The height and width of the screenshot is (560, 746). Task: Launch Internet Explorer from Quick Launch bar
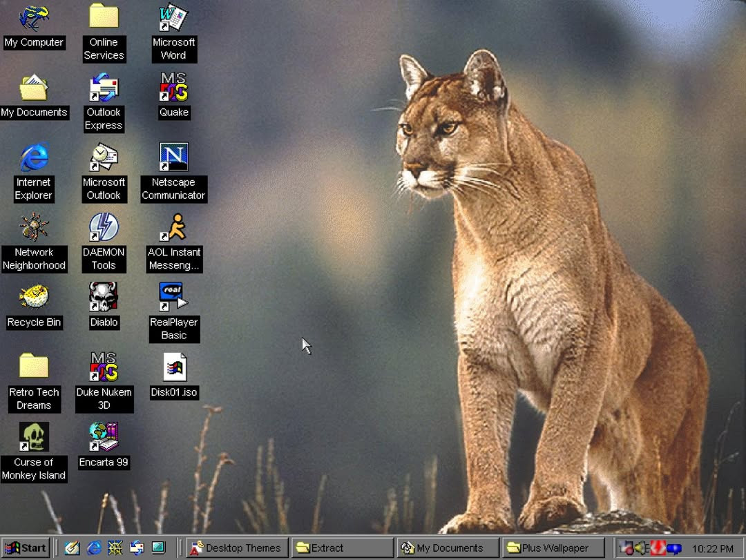pyautogui.click(x=94, y=548)
